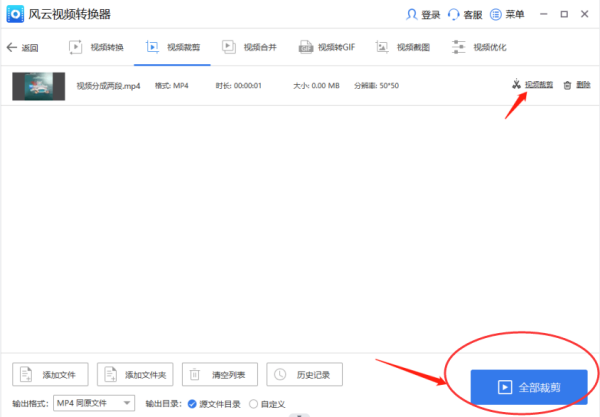Image resolution: width=600 pixels, height=417 pixels.
Task: Click the 时长: 00:00:01 value
Action: pos(238,86)
